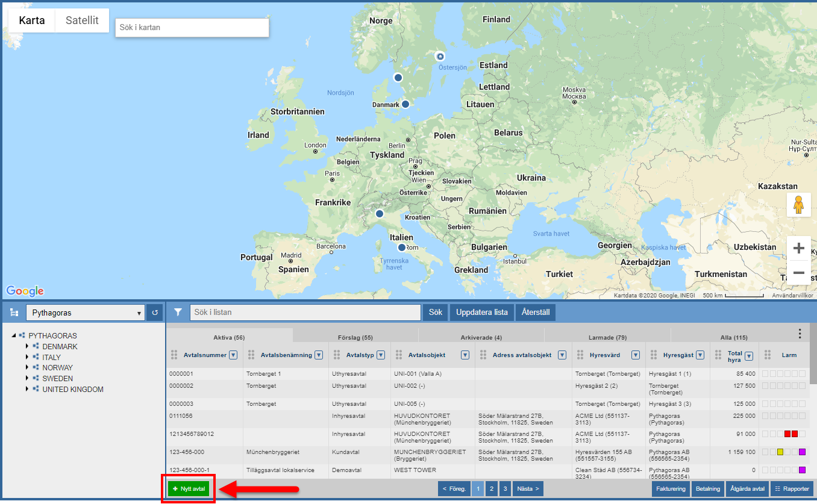Open the Pythagoras selection dropdown
817x504 pixels.
85,313
